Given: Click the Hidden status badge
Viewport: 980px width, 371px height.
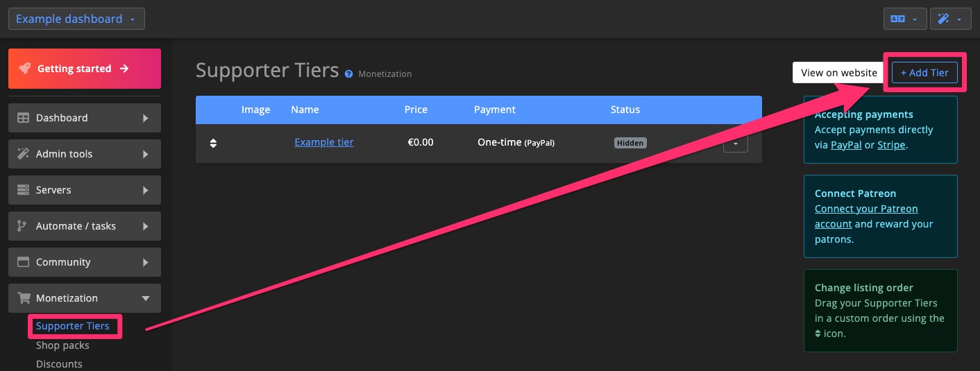Looking at the screenshot, I should pos(630,143).
